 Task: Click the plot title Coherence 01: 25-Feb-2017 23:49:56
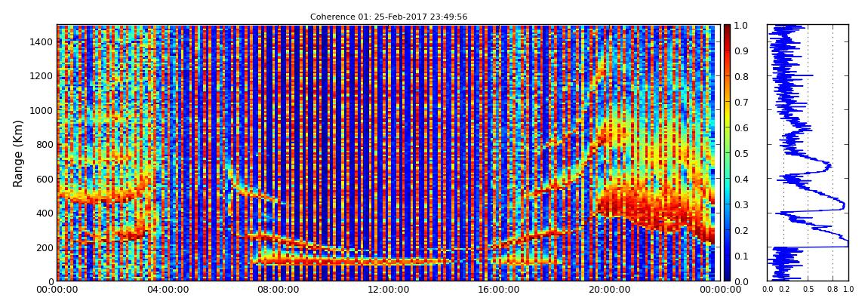[389, 17]
